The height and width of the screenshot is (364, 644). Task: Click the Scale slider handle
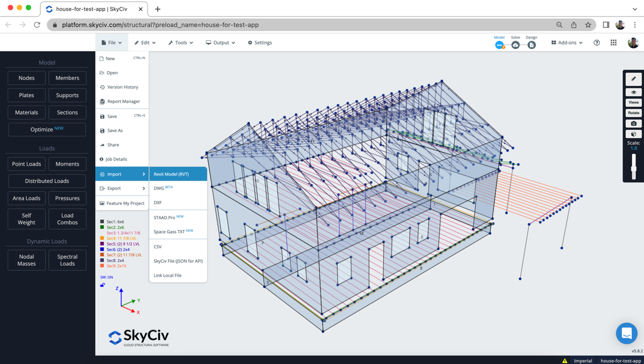click(633, 169)
